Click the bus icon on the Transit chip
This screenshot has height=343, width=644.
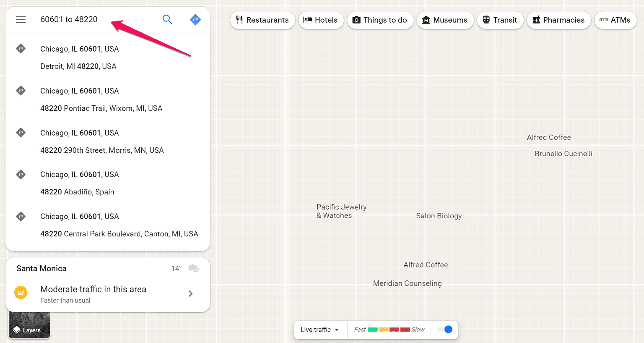coord(486,20)
